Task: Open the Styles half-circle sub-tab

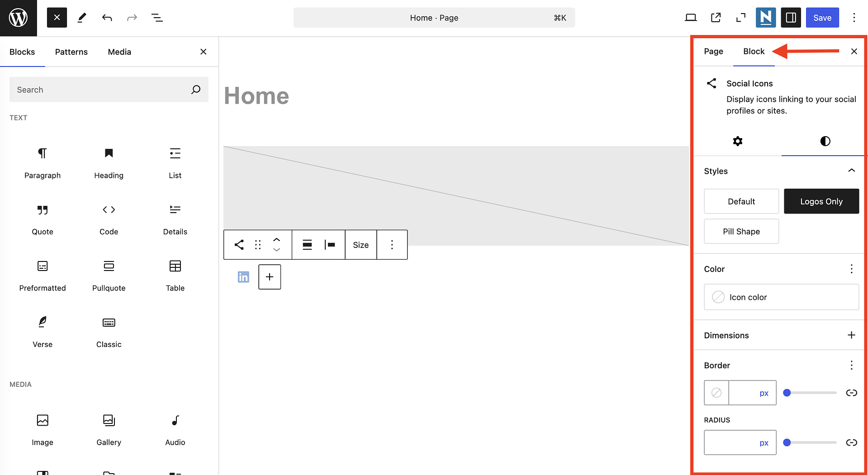Action: tap(825, 141)
